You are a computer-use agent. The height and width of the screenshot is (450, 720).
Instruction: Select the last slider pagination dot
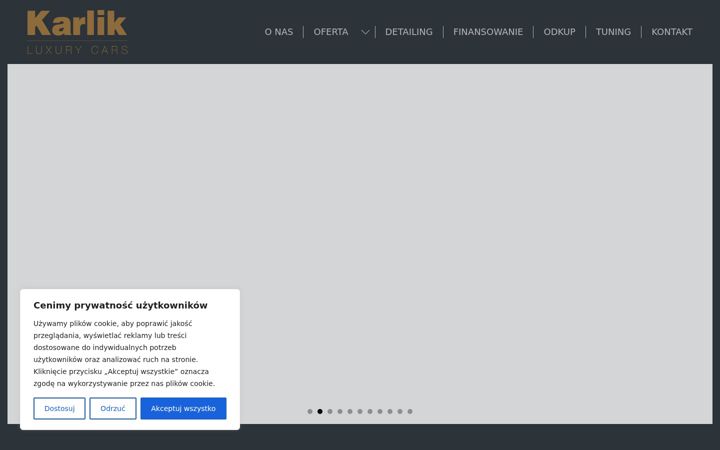pos(410,411)
